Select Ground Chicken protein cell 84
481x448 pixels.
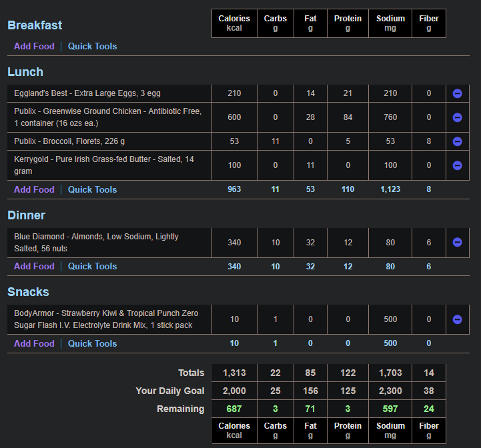click(x=348, y=117)
